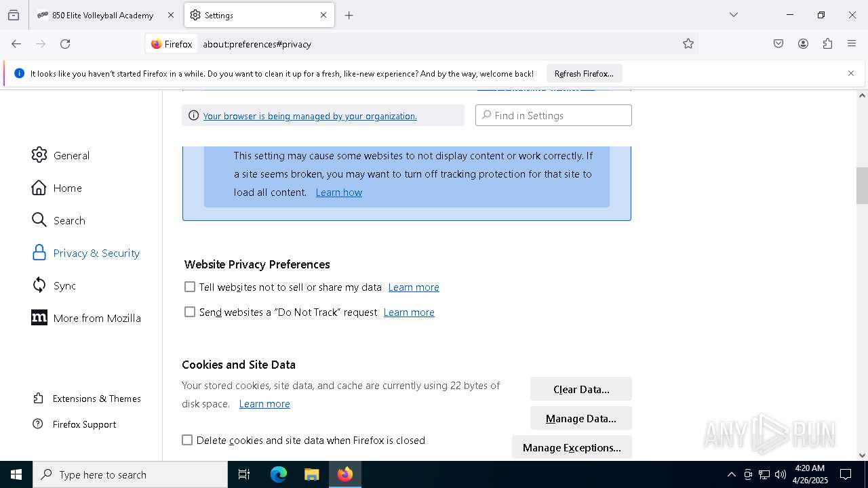868x488 pixels.
Task: Reload the current page
Action: pyautogui.click(x=65, y=44)
